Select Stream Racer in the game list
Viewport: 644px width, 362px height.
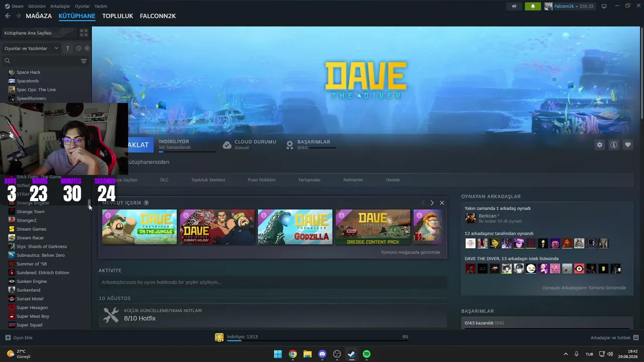click(x=30, y=238)
